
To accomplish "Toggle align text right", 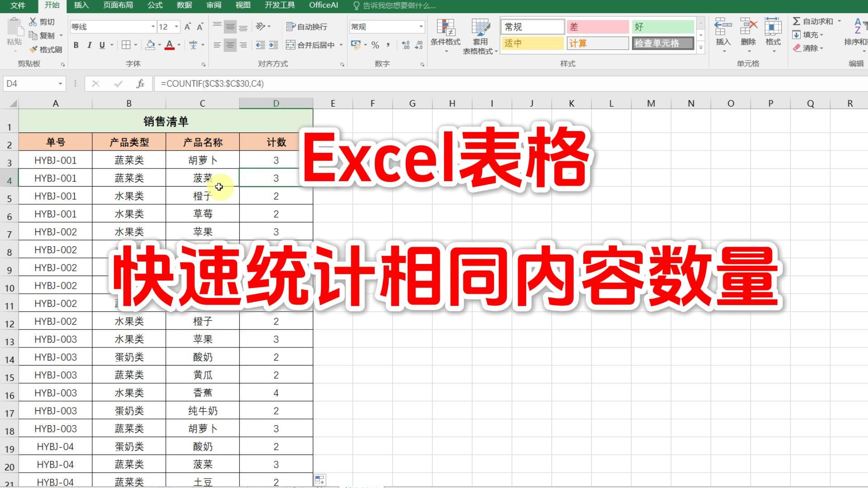I will pyautogui.click(x=243, y=45).
